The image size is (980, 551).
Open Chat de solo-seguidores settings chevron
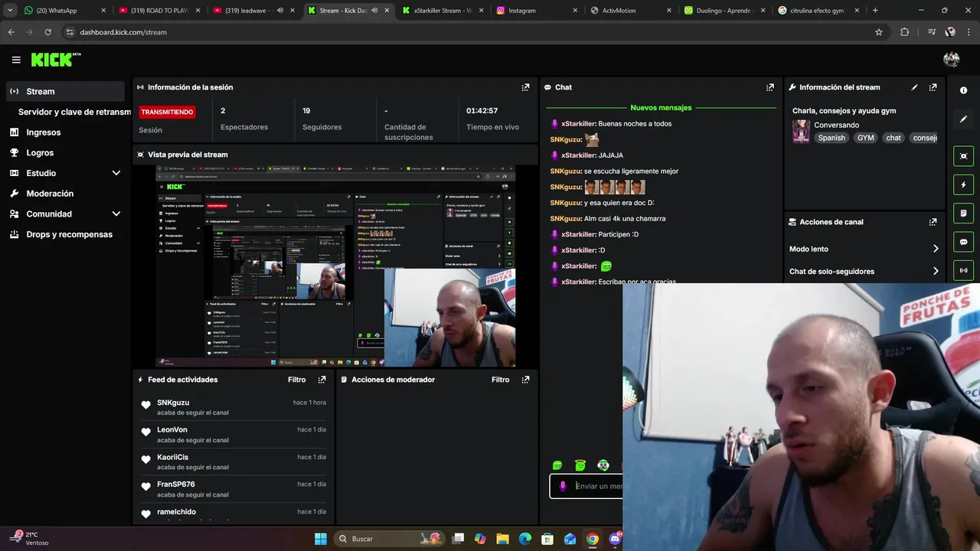935,271
